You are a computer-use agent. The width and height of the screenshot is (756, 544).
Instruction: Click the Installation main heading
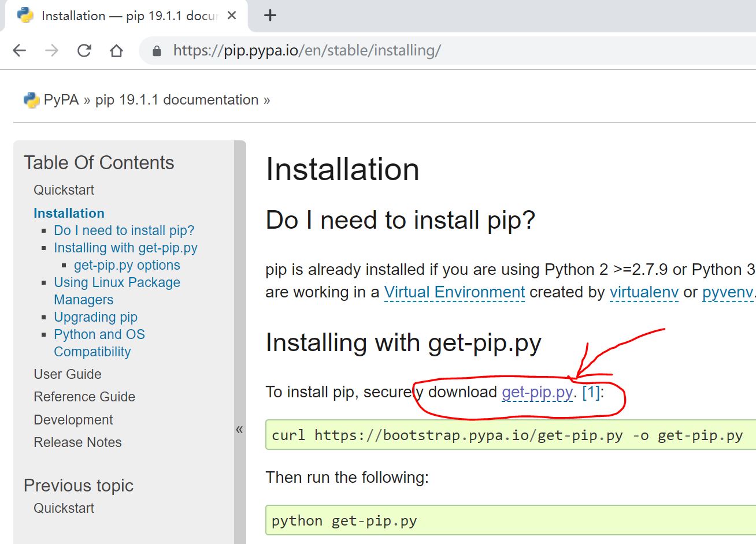pyautogui.click(x=343, y=170)
